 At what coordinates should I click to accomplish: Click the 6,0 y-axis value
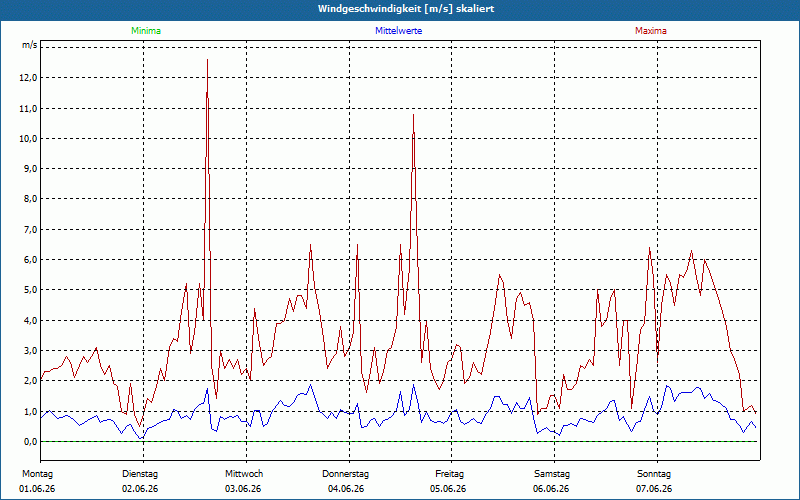31,260
